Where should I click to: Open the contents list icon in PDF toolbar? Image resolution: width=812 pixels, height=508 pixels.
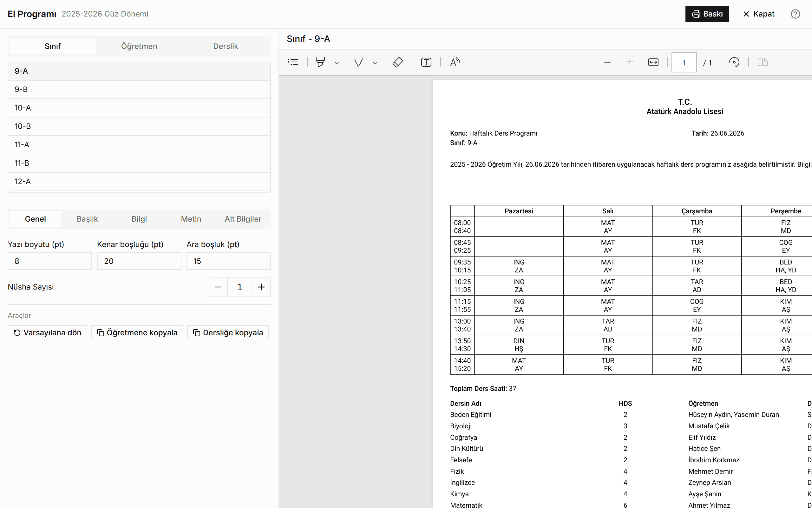click(293, 62)
